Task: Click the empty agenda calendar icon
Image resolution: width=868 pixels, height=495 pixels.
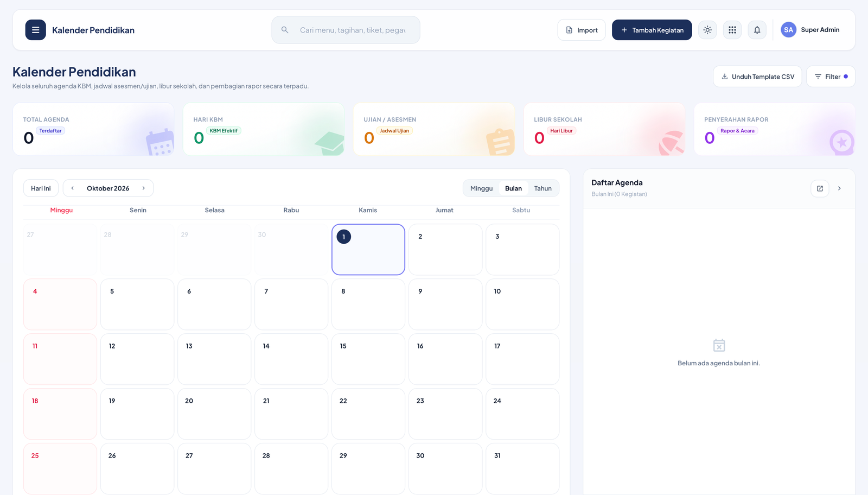Action: coord(719,345)
